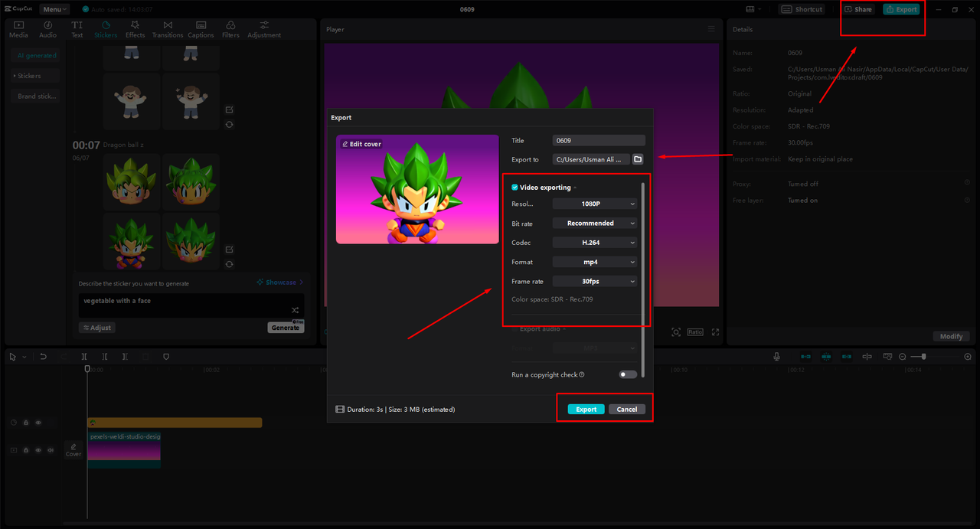Image resolution: width=980 pixels, height=529 pixels.
Task: Toggle the linkage button
Action: point(847,357)
